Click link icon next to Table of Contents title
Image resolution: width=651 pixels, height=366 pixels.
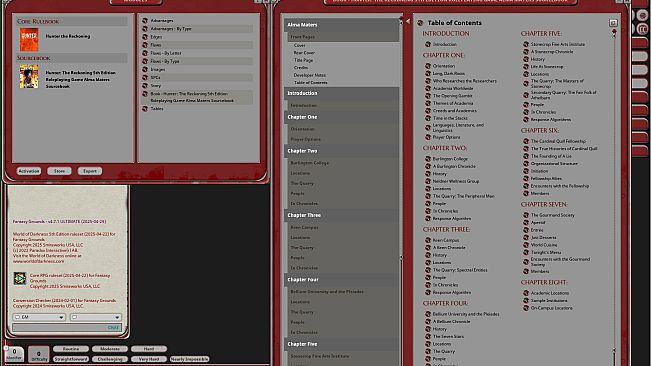coord(420,23)
